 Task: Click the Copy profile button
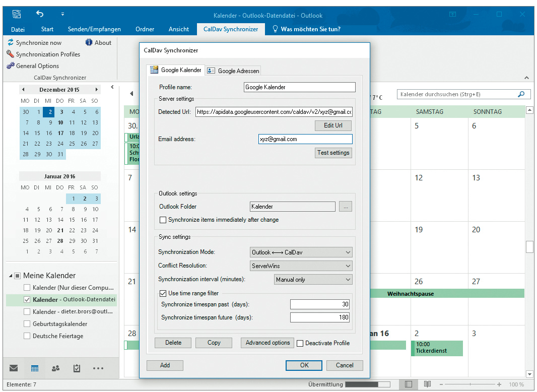point(214,343)
